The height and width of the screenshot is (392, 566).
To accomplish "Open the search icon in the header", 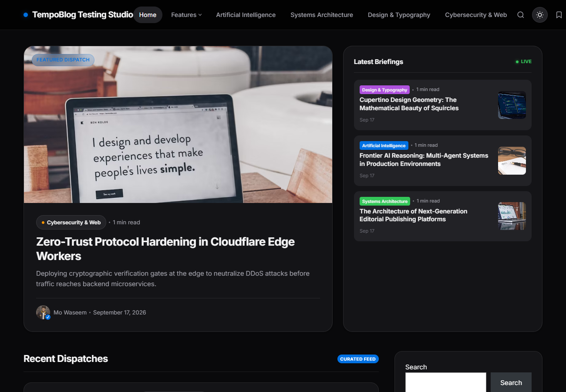I will (x=520, y=15).
